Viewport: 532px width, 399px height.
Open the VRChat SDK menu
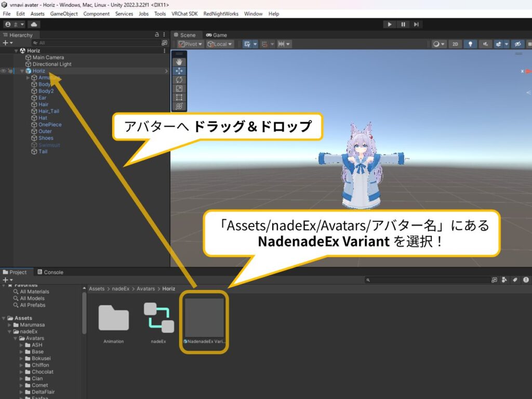185,14
